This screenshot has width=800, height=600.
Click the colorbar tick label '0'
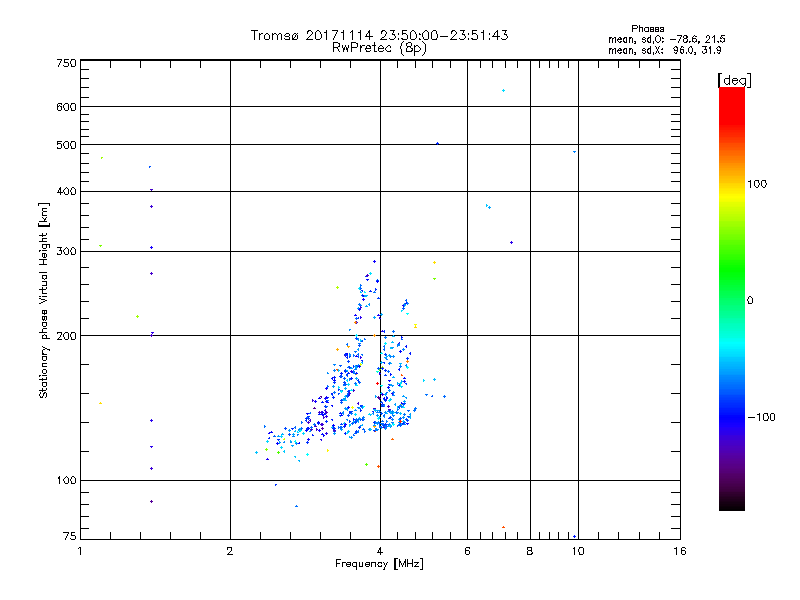click(750, 301)
